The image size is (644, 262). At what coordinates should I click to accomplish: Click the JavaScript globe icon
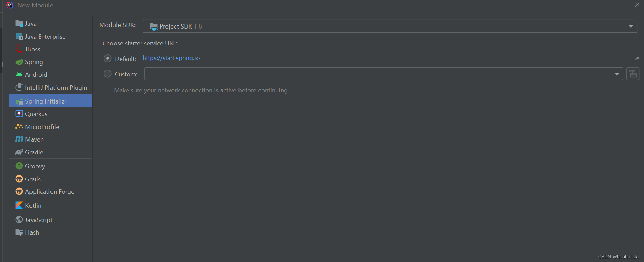click(x=19, y=220)
